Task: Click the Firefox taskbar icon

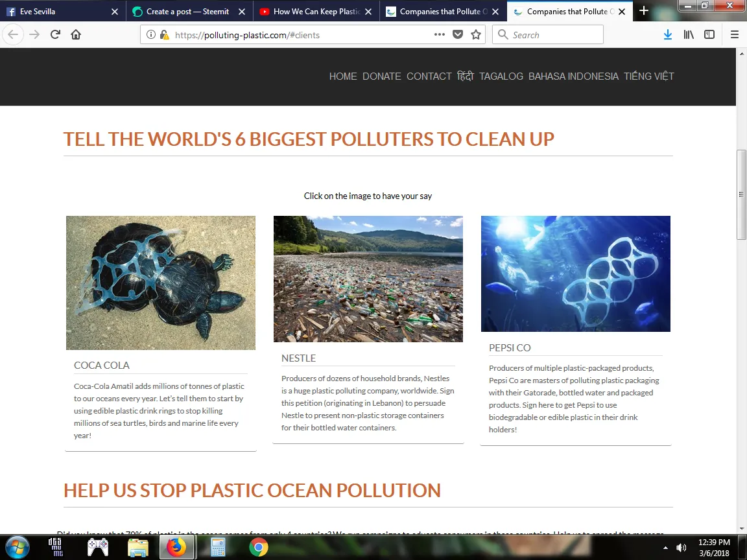Action: tap(176, 547)
